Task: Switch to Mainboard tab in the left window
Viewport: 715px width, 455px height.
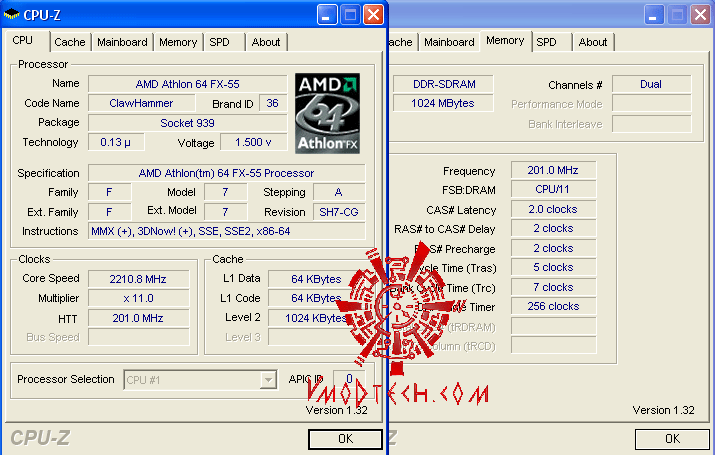Action: click(122, 42)
